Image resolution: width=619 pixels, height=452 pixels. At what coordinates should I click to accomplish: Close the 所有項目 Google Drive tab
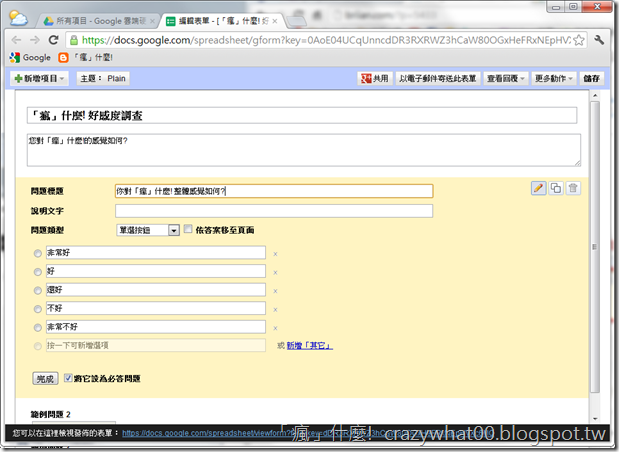(x=152, y=21)
